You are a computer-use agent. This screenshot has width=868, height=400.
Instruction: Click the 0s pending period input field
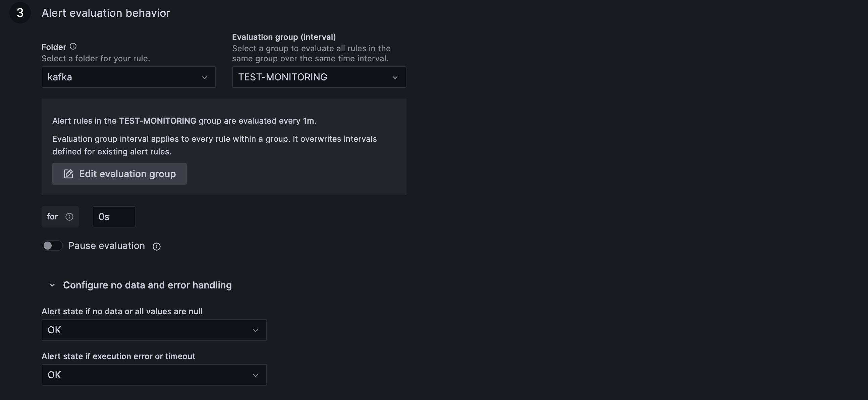click(114, 217)
